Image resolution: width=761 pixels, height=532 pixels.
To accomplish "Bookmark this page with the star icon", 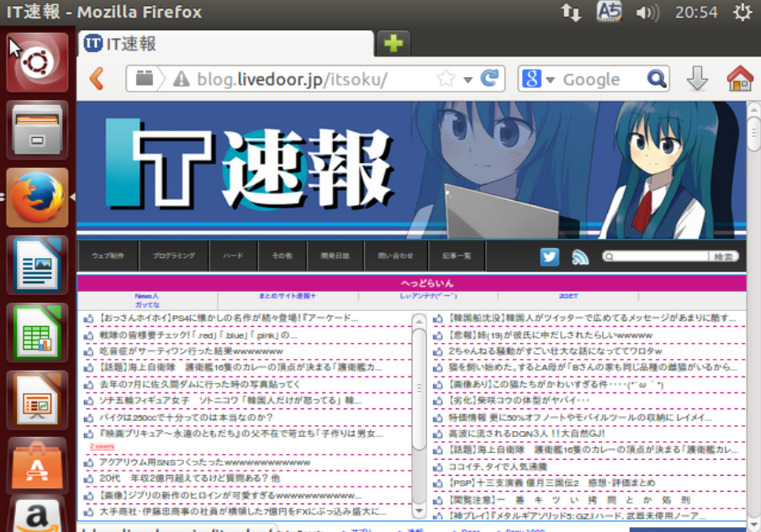I will [x=446, y=78].
